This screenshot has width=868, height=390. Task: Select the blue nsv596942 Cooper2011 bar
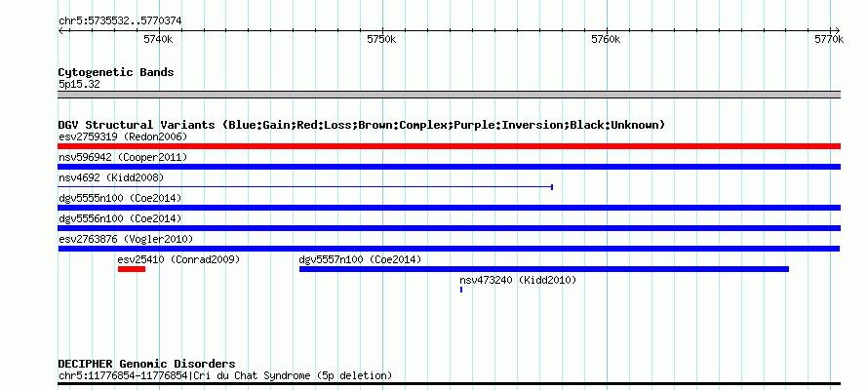click(x=449, y=167)
